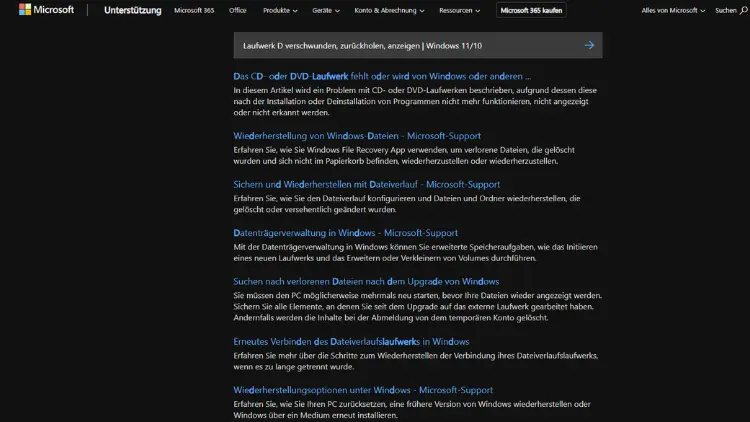Open 'Sichern und Wiederherstellen mit Dateiverlauf' result
Screen dimensions: 750x422
click(x=366, y=184)
